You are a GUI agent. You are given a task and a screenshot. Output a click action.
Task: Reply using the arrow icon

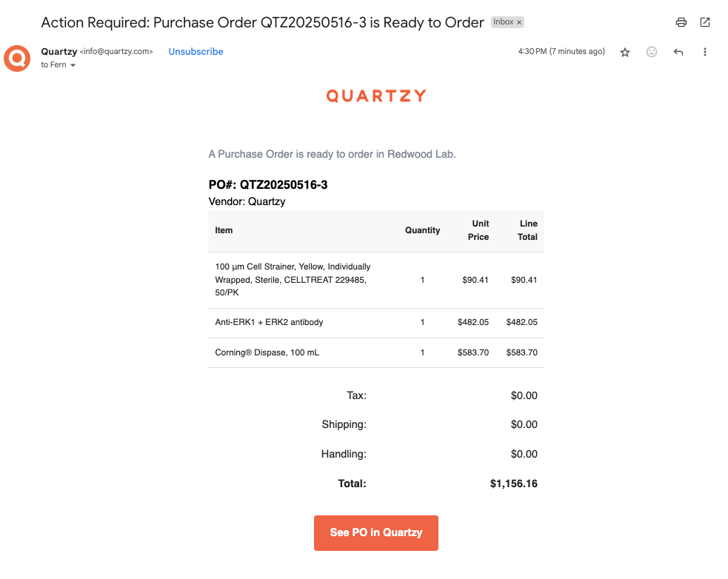click(678, 52)
